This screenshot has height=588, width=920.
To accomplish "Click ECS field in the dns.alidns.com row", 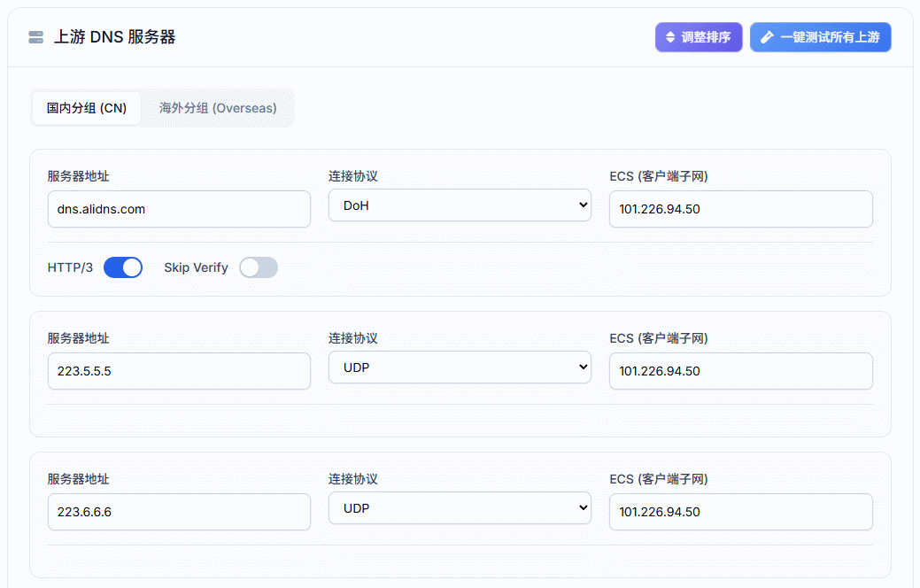I will click(740, 209).
